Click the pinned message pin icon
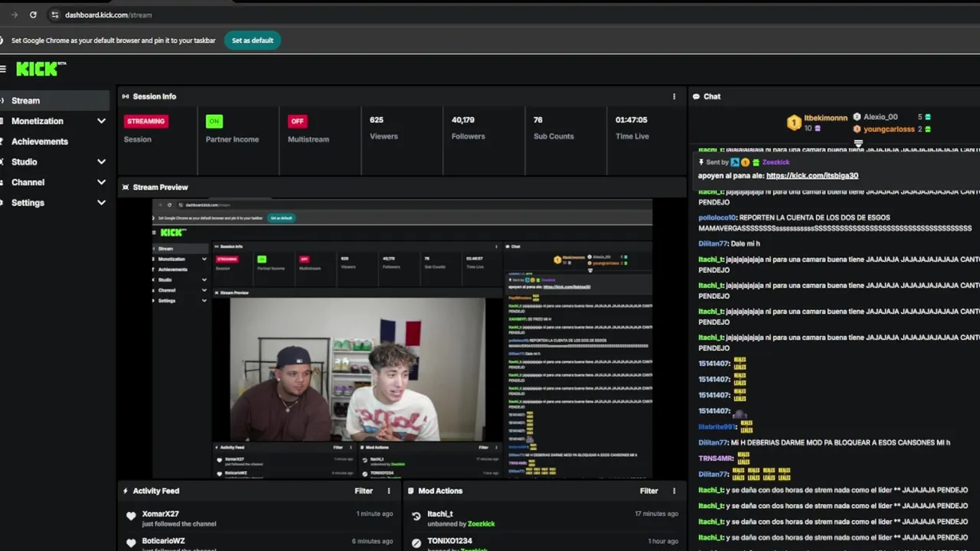Image resolution: width=980 pixels, height=551 pixels. [x=701, y=162]
